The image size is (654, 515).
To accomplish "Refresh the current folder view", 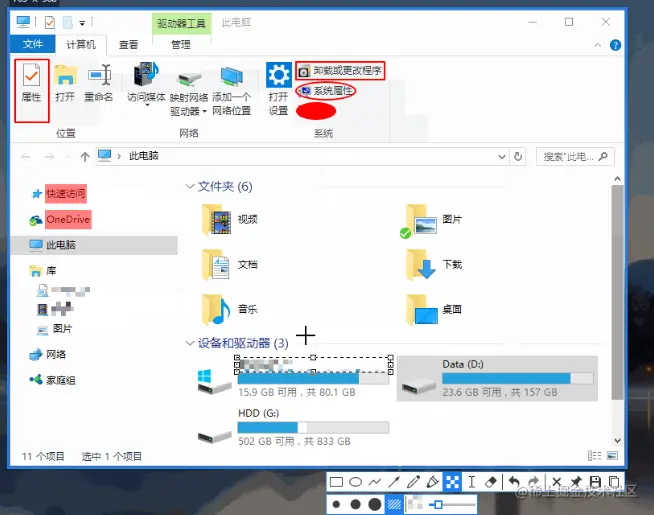I will point(518,157).
